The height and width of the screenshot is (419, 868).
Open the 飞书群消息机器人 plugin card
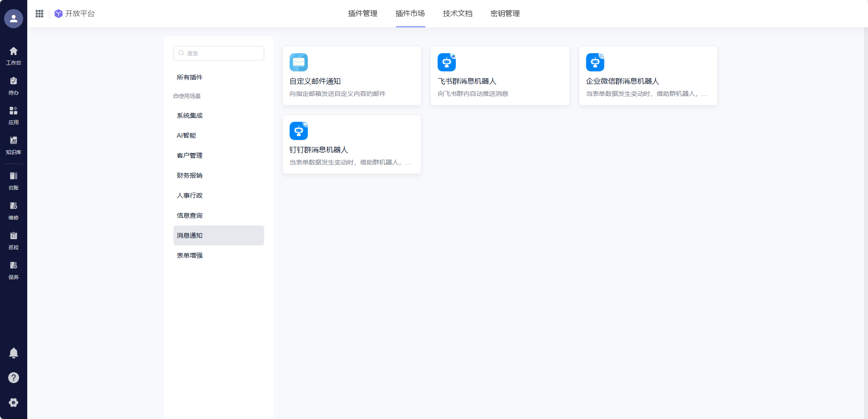pos(499,76)
